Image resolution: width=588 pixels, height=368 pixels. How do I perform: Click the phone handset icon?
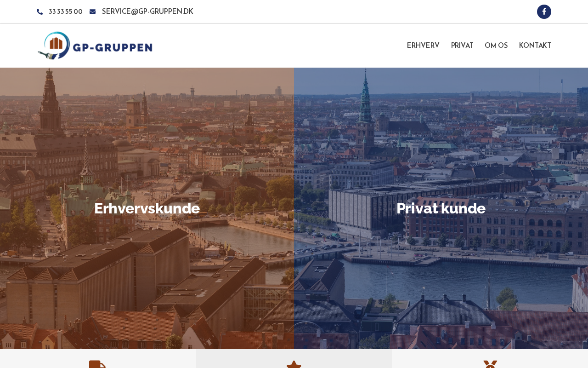pyautogui.click(x=40, y=12)
